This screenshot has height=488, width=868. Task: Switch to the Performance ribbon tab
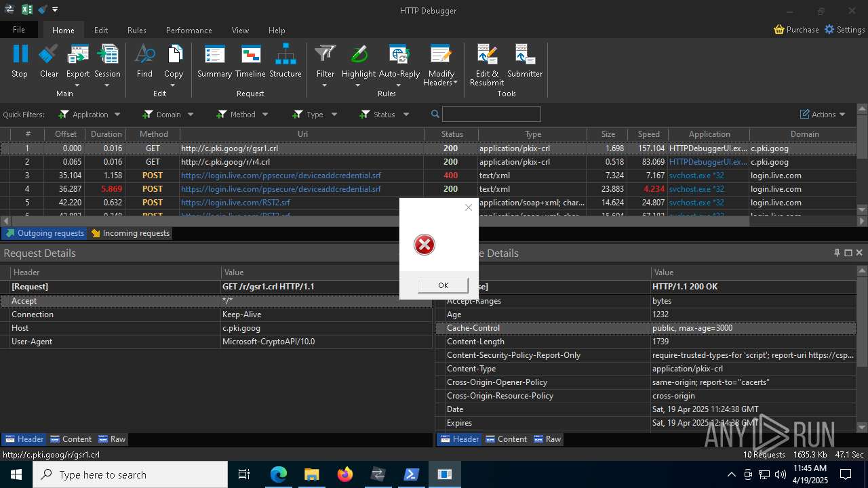click(189, 30)
